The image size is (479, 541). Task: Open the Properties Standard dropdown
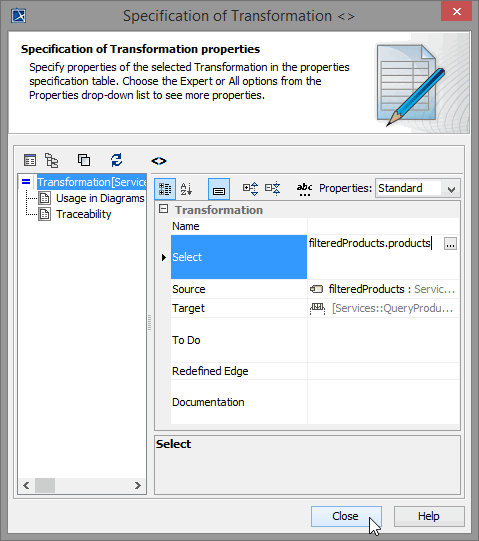click(418, 188)
